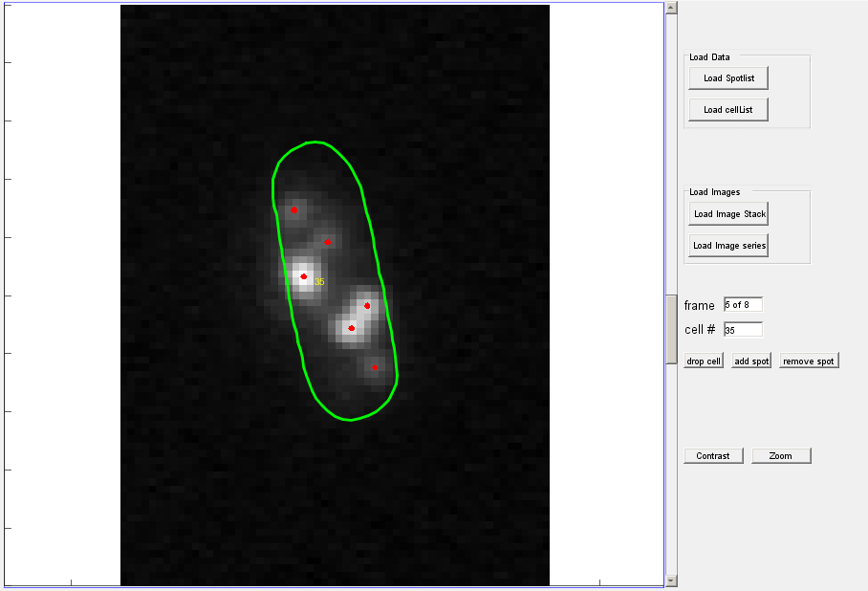Click the Load cellList button

pyautogui.click(x=728, y=110)
